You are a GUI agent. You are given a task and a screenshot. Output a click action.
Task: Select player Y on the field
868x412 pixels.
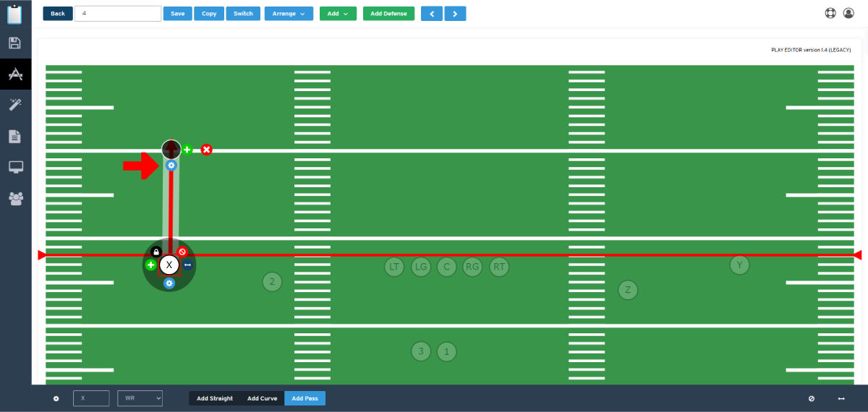click(739, 265)
